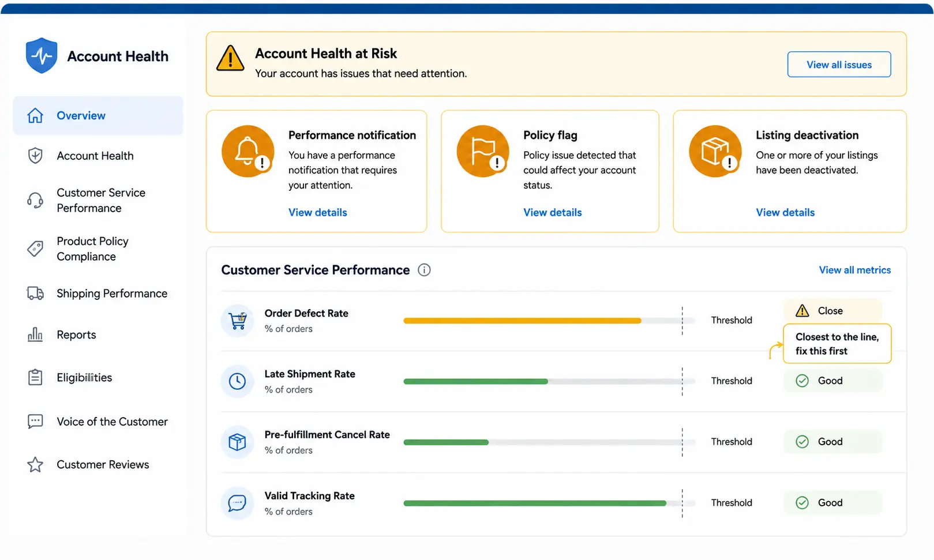The height and width of the screenshot is (560, 934).
Task: View details for Performance notification
Action: tap(318, 212)
